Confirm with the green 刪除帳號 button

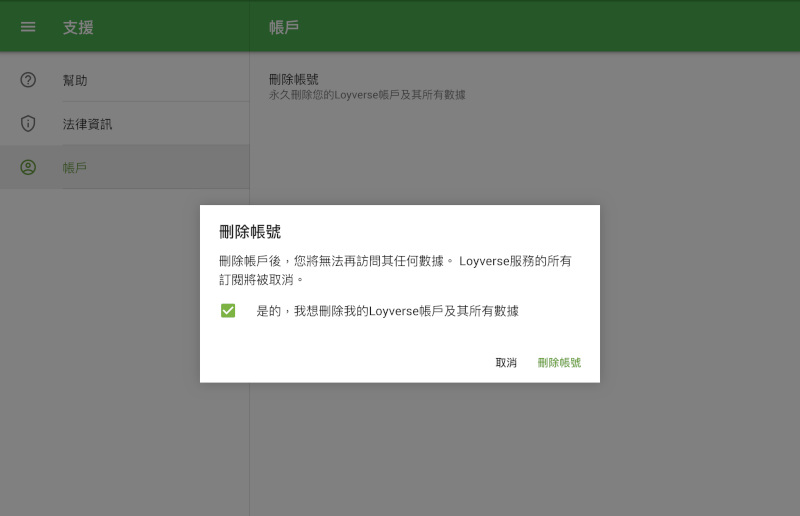click(559, 362)
